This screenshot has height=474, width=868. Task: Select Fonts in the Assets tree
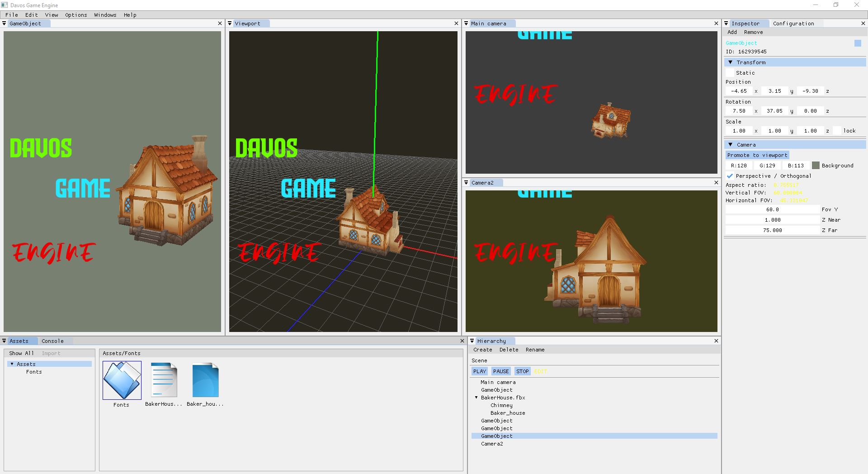34,372
